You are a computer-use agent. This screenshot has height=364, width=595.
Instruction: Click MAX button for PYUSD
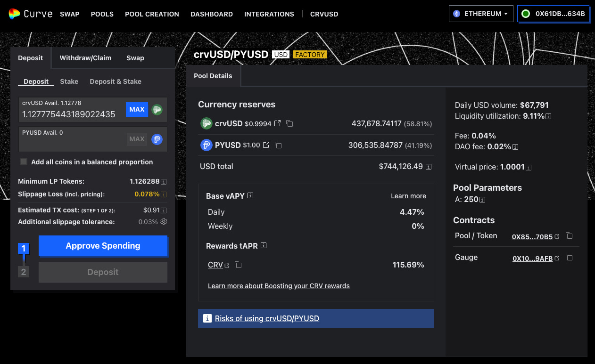137,139
